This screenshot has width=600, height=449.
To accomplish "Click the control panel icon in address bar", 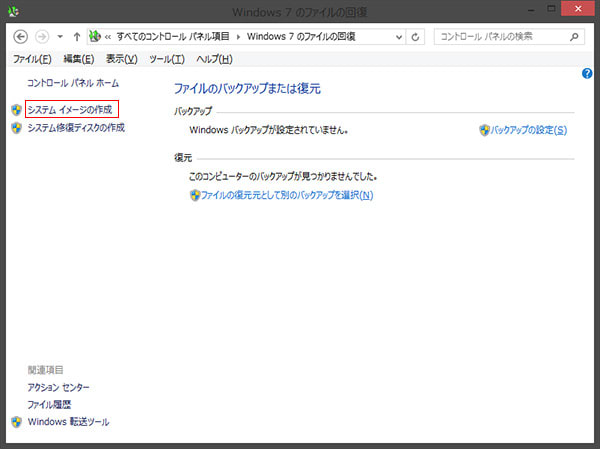I will point(95,37).
